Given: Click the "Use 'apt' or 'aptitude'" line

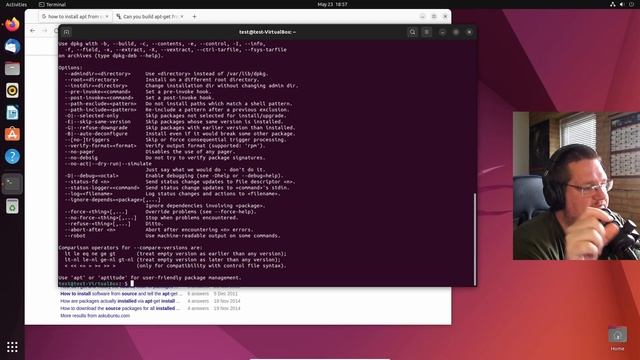Looking at the screenshot, I should coord(150,278).
